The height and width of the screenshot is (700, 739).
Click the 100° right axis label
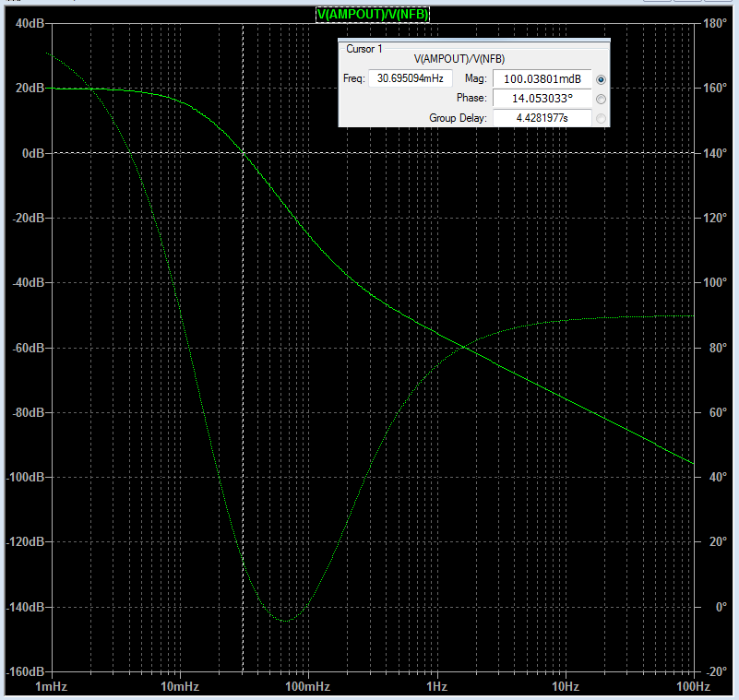click(x=714, y=282)
